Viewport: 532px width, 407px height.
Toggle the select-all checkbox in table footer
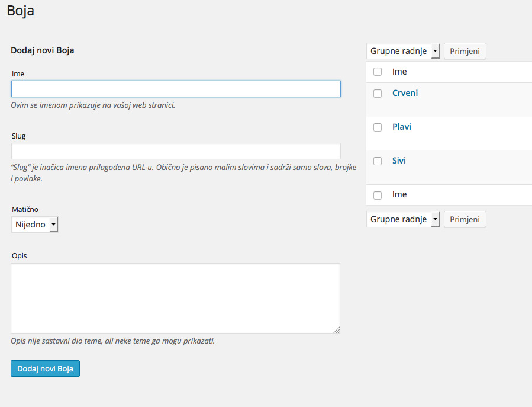point(378,196)
